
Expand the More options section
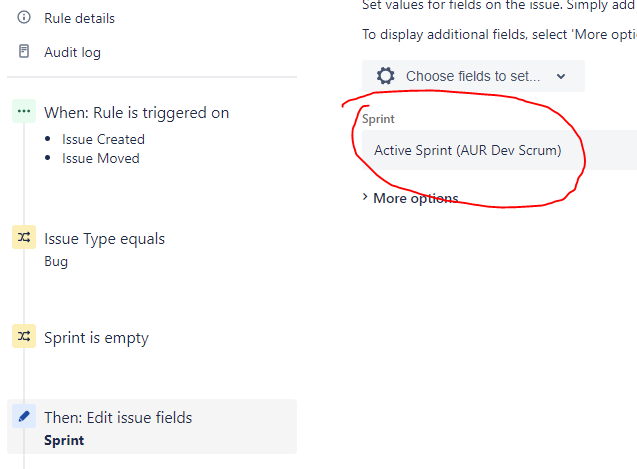pyautogui.click(x=411, y=198)
